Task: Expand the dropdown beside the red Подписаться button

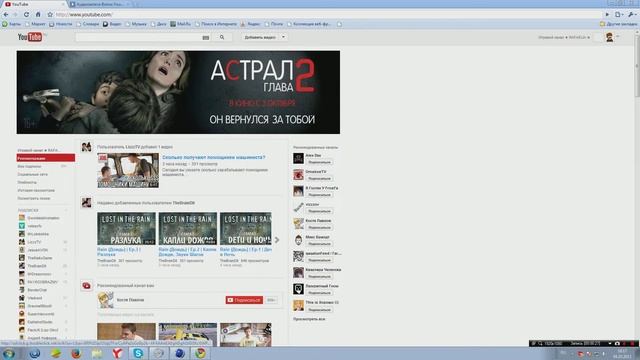Action: click(271, 300)
